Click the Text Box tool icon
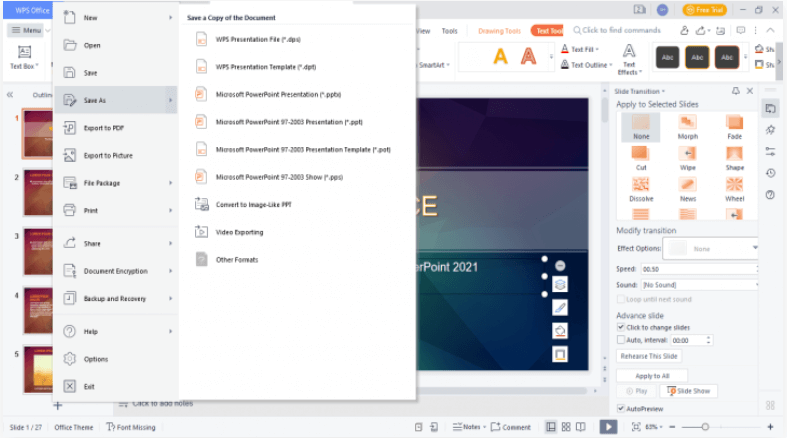 click(x=24, y=52)
